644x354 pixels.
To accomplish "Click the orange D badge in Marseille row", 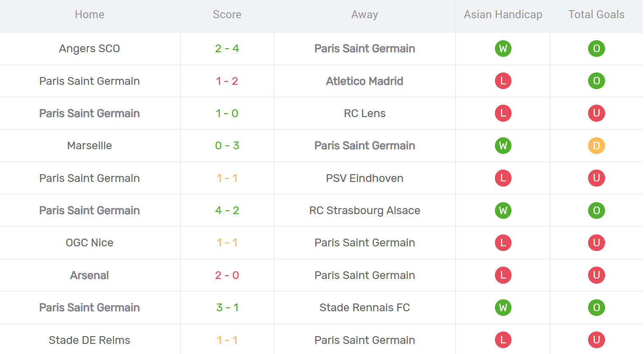I will point(596,146).
